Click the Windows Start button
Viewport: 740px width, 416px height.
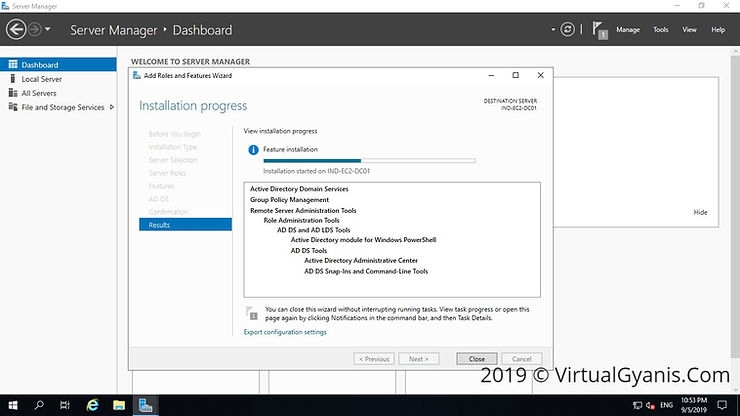coord(13,405)
